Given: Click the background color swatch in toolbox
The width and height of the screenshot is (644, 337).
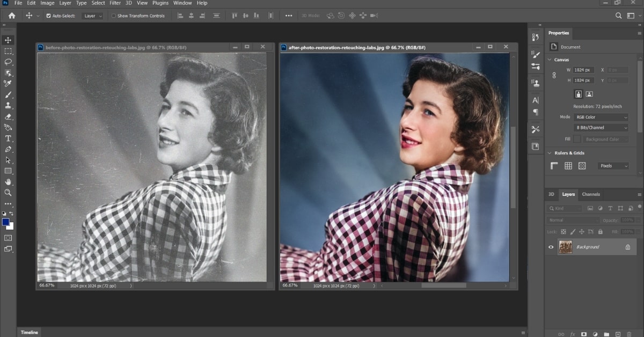Looking at the screenshot, I should pyautogui.click(x=11, y=226).
